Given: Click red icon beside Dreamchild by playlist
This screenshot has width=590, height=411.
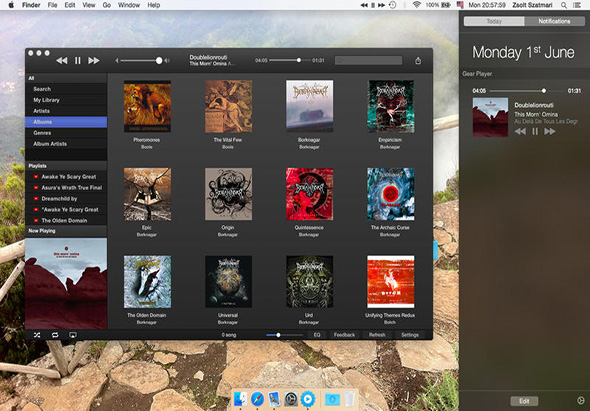Looking at the screenshot, I should click(36, 199).
